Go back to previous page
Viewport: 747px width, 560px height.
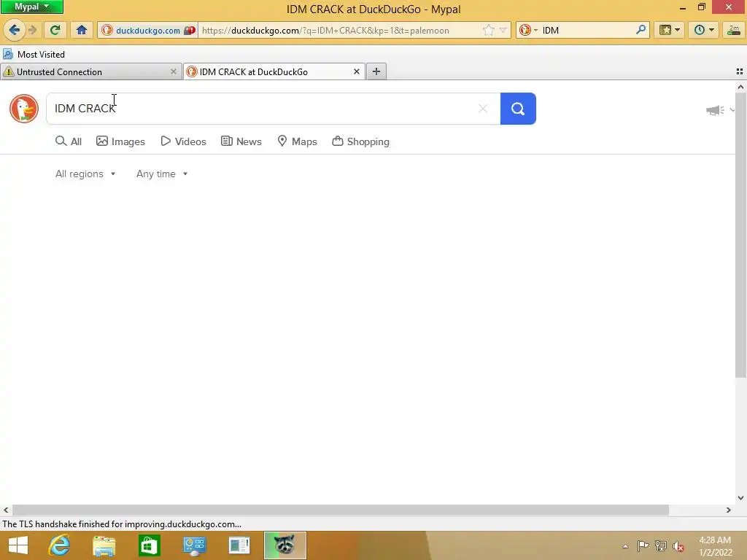tap(15, 30)
